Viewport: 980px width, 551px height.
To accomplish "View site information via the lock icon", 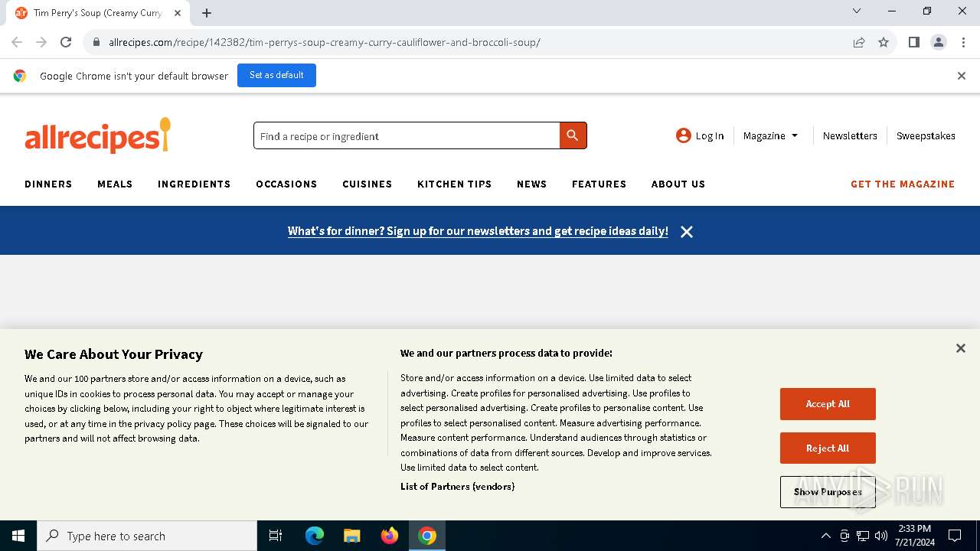I will pyautogui.click(x=96, y=42).
